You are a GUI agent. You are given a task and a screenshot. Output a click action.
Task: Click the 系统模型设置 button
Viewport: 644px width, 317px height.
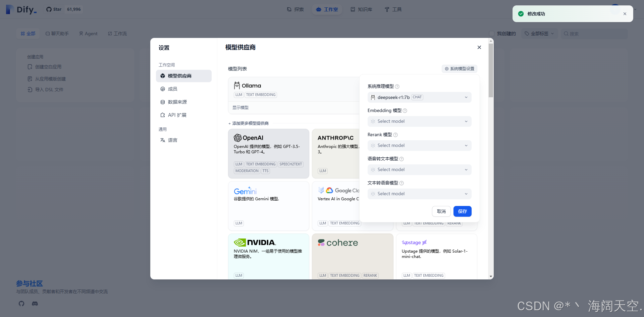[460, 69]
